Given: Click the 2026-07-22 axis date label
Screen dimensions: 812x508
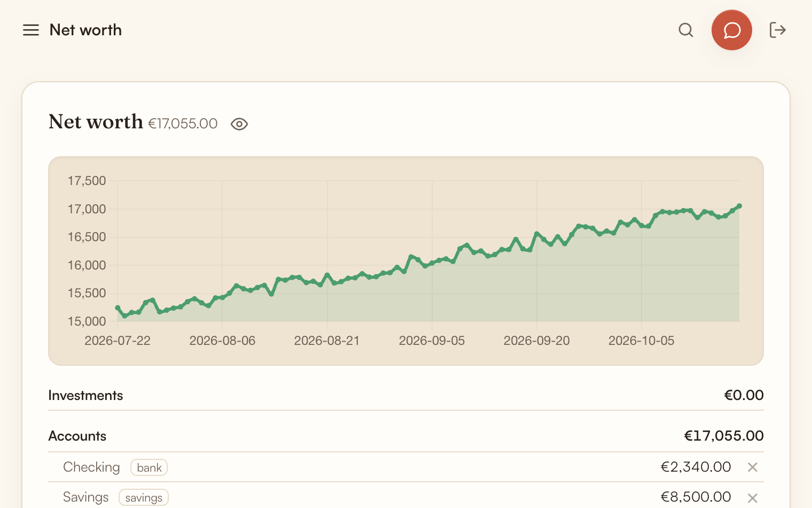Looking at the screenshot, I should coord(118,341).
